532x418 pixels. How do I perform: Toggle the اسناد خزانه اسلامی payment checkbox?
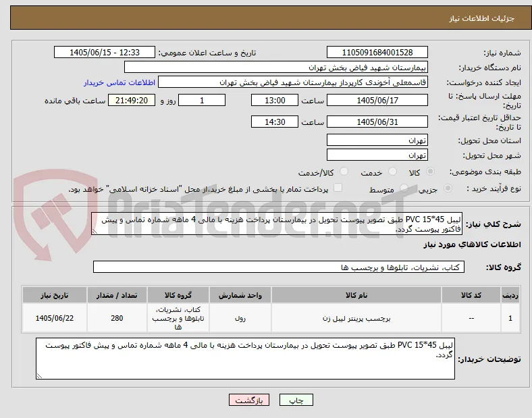pos(338,188)
